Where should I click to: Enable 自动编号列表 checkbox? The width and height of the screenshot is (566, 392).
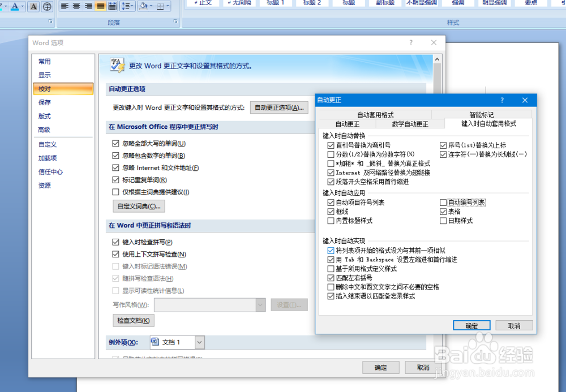click(443, 203)
